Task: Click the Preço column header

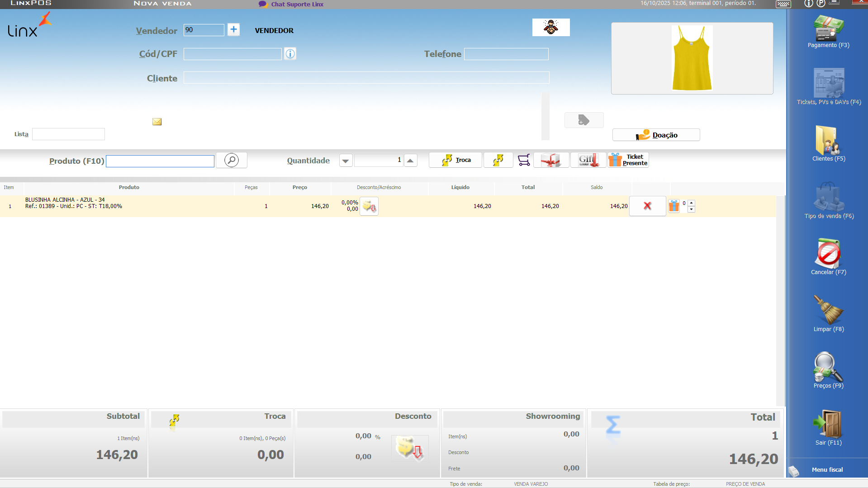Action: (x=299, y=187)
